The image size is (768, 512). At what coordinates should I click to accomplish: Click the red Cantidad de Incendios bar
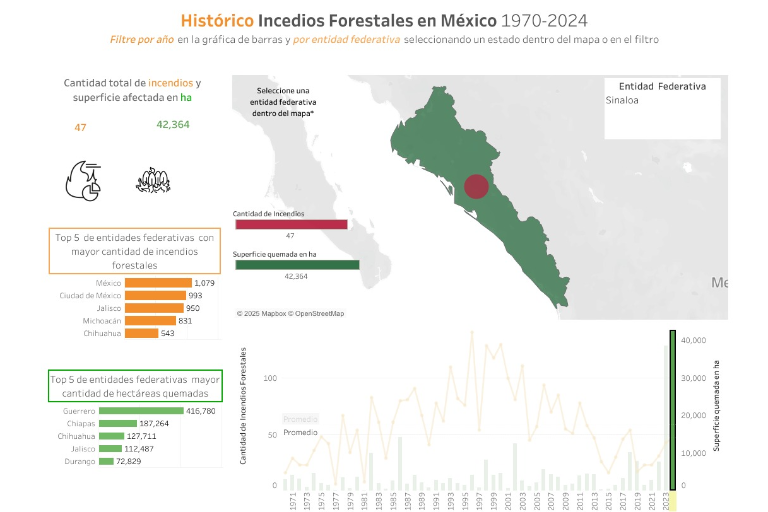point(290,225)
